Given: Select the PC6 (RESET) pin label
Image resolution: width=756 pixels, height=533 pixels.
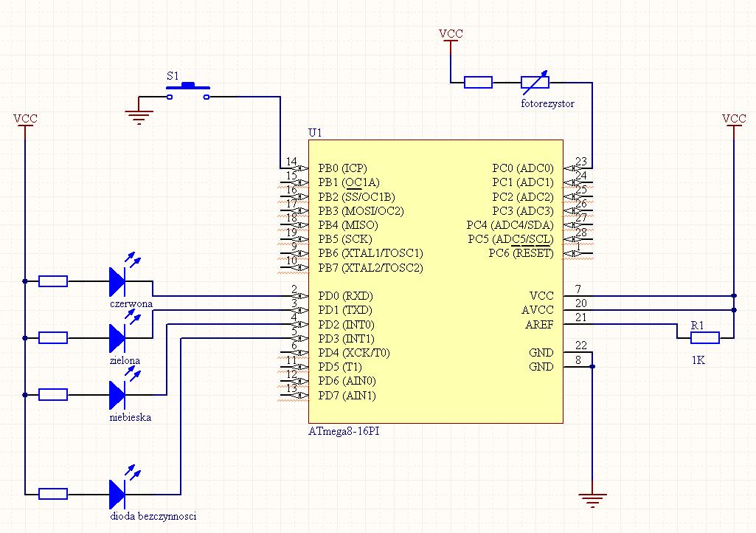Looking at the screenshot, I should pos(521,253).
